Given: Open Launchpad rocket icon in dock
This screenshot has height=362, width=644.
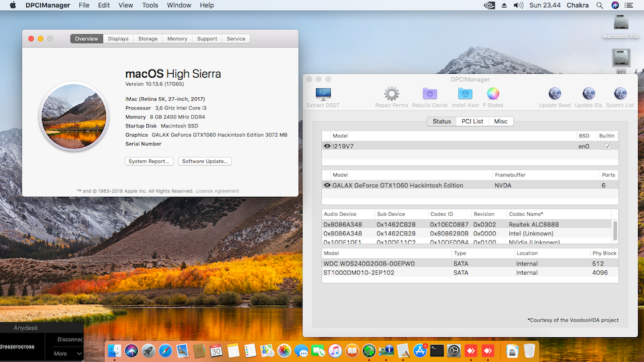Looking at the screenshot, I should 148,351.
